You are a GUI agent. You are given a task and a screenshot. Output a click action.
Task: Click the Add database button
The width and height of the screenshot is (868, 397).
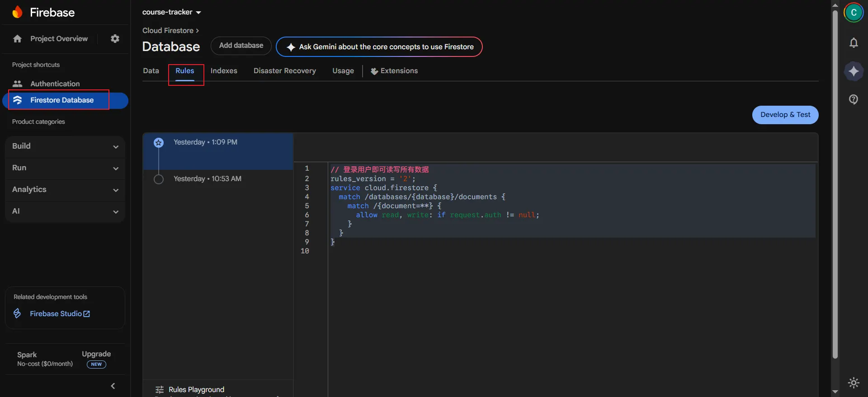241,46
